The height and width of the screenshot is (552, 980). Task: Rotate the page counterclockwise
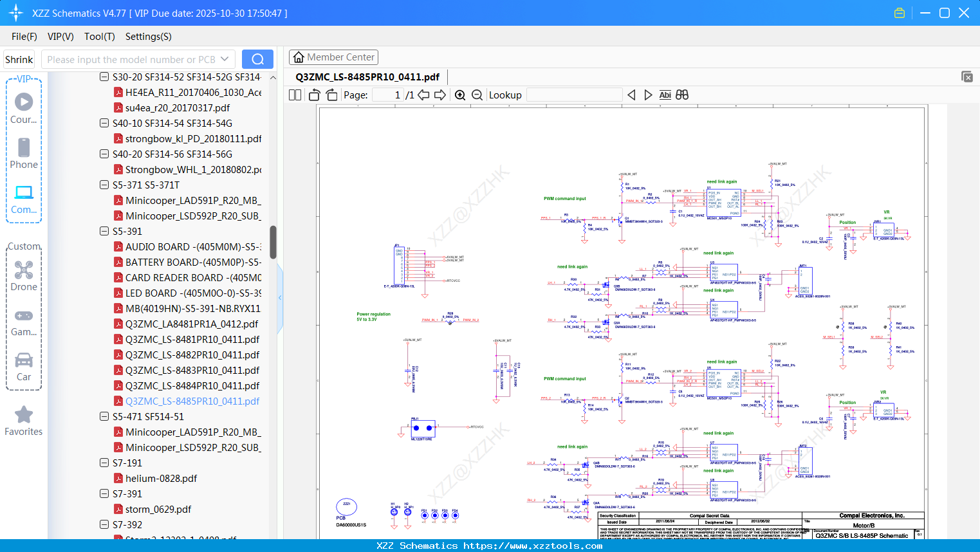coord(314,95)
